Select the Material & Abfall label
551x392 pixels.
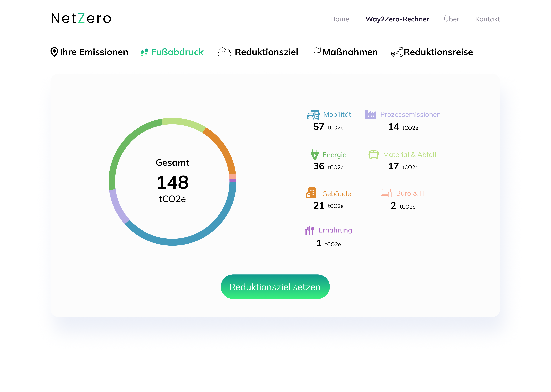[x=409, y=154]
